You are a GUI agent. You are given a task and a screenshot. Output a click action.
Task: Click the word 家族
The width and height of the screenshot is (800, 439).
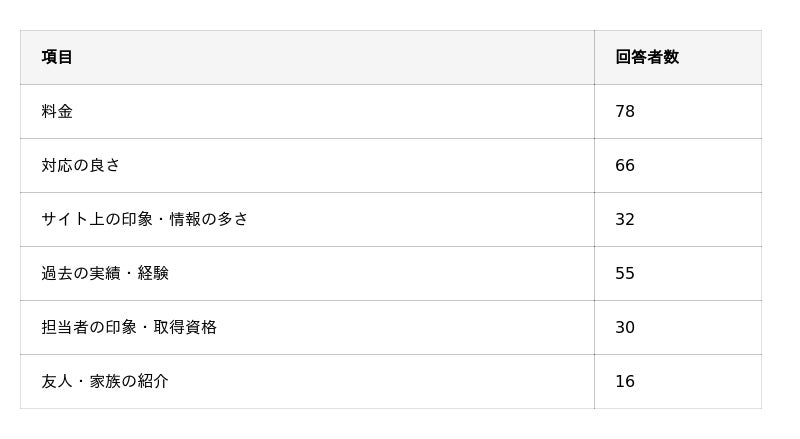pos(105,381)
